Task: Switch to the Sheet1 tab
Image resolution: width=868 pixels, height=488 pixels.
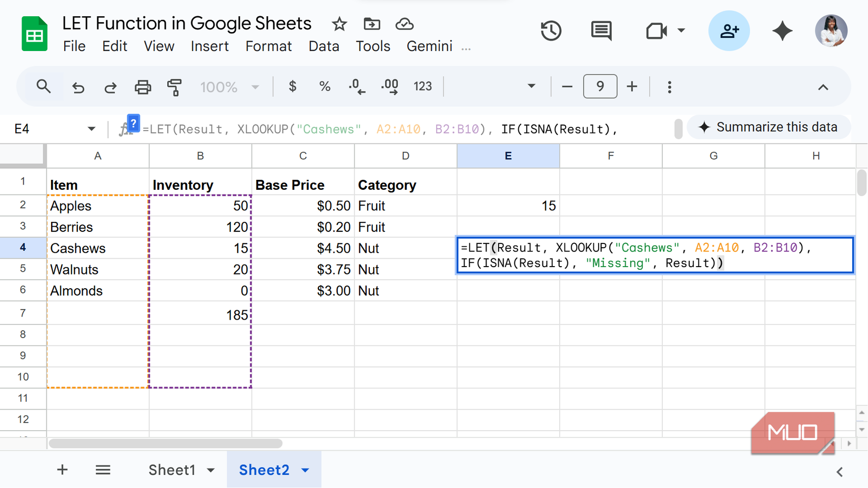Action: [x=174, y=470]
